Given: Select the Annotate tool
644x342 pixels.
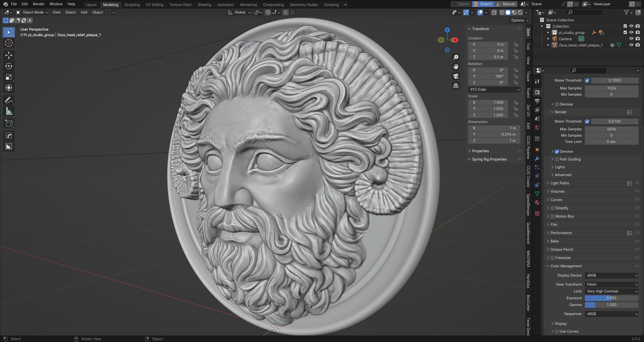Looking at the screenshot, I should 9,100.
